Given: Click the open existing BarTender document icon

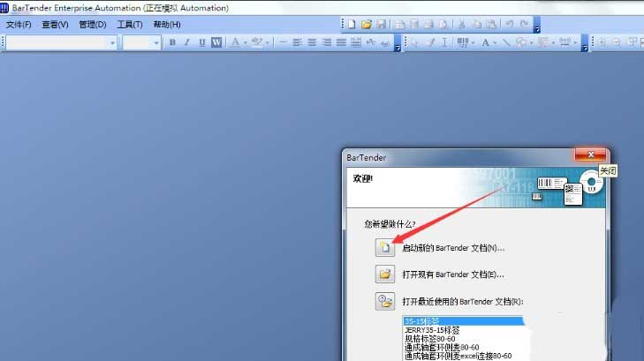Looking at the screenshot, I should coord(385,274).
